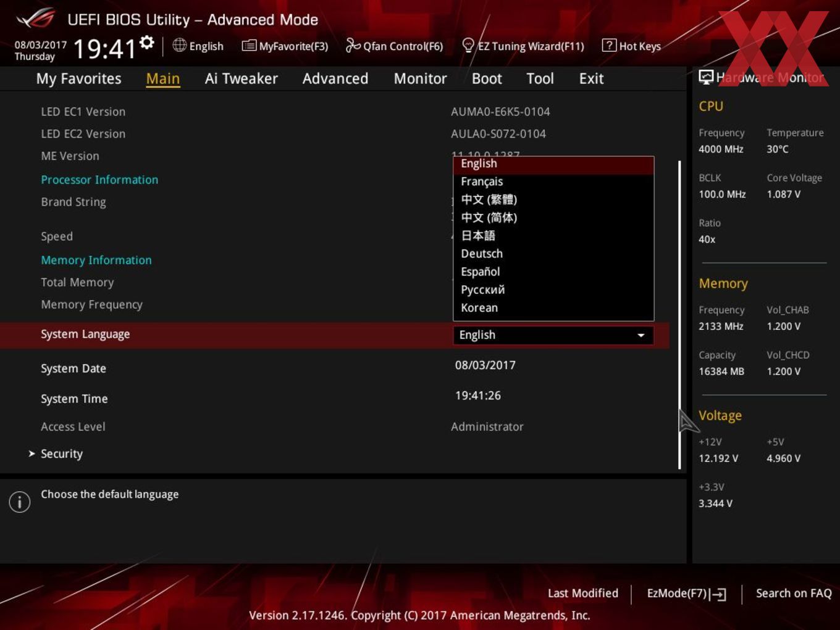Click the Total Memory label

[x=77, y=282]
